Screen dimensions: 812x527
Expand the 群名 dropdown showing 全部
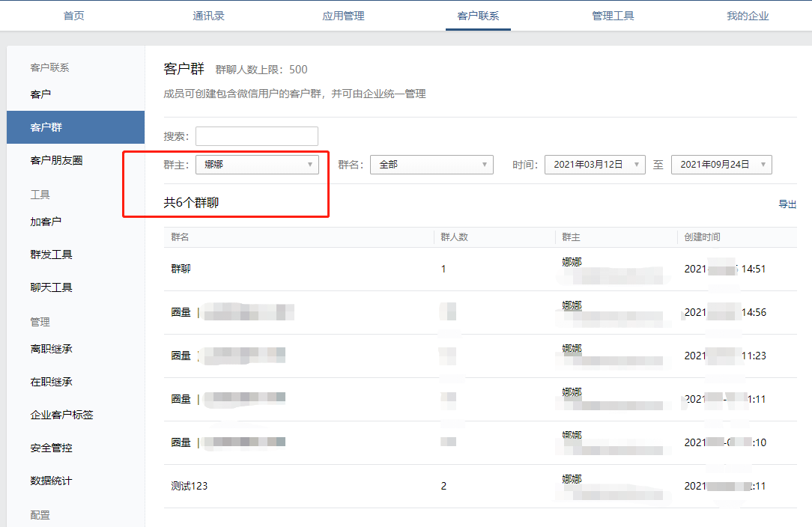coord(431,164)
